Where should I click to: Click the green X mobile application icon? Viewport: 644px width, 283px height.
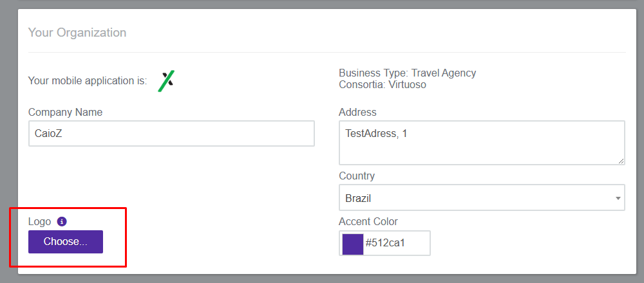166,81
